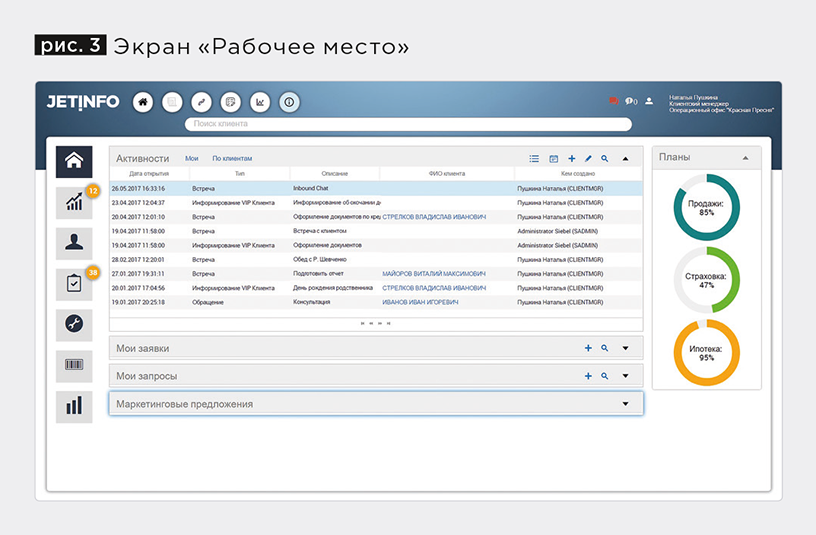This screenshot has width=816, height=535.
Task: Open the user profile icon in the header
Action: pos(649,101)
